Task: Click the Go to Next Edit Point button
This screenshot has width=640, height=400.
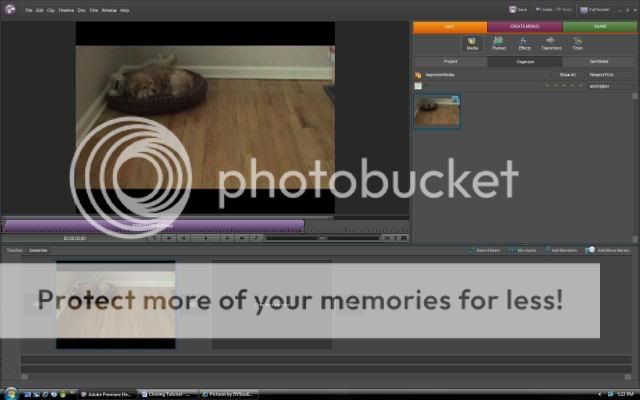Action: 256,238
